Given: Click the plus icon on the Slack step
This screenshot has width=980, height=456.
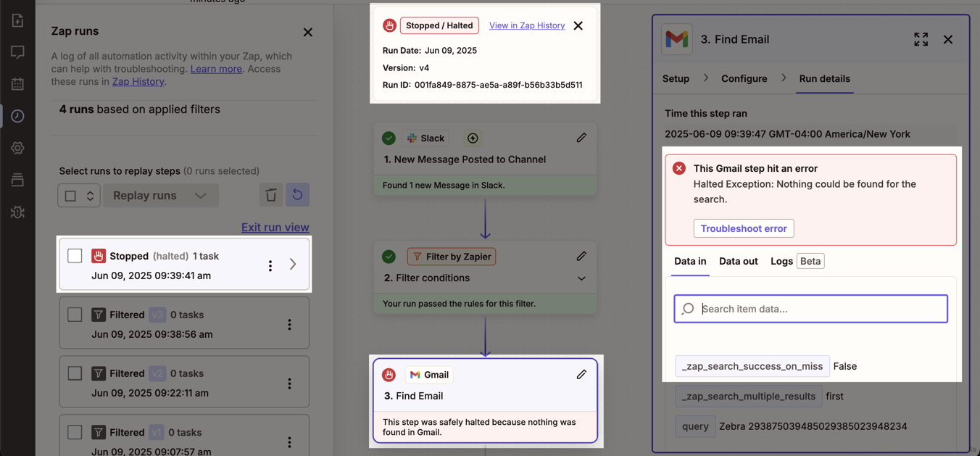Looking at the screenshot, I should [x=473, y=138].
